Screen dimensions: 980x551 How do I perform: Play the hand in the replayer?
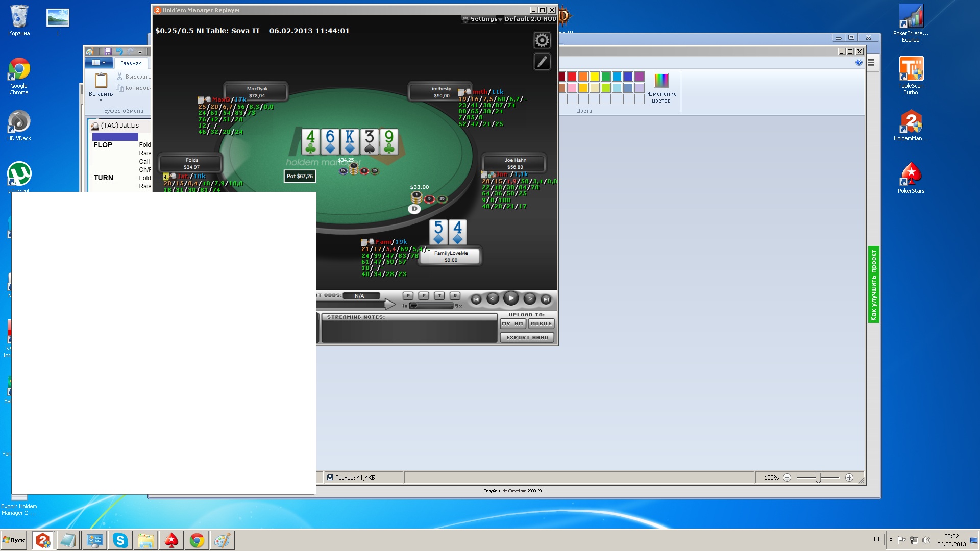pos(510,298)
